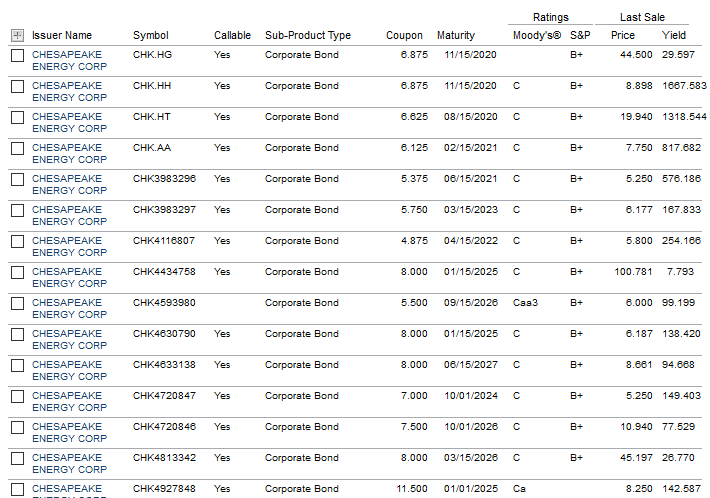The height and width of the screenshot is (498, 710).
Task: Click the Moody's ratings column header
Action: [x=537, y=35]
